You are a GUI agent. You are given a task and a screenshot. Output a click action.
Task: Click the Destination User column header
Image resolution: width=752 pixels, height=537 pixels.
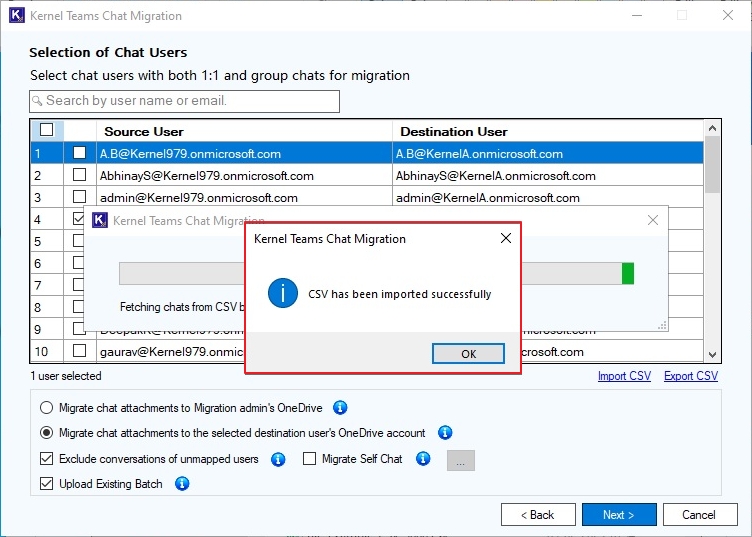[548, 131]
